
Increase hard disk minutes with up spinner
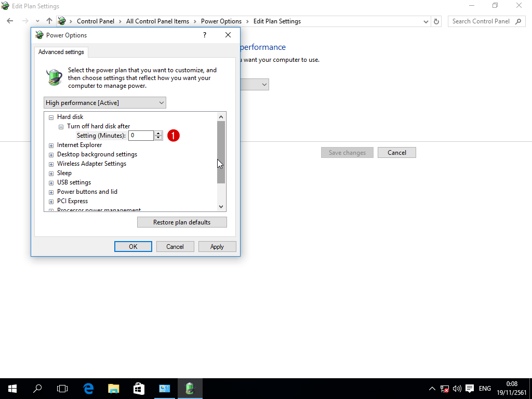coord(158,133)
